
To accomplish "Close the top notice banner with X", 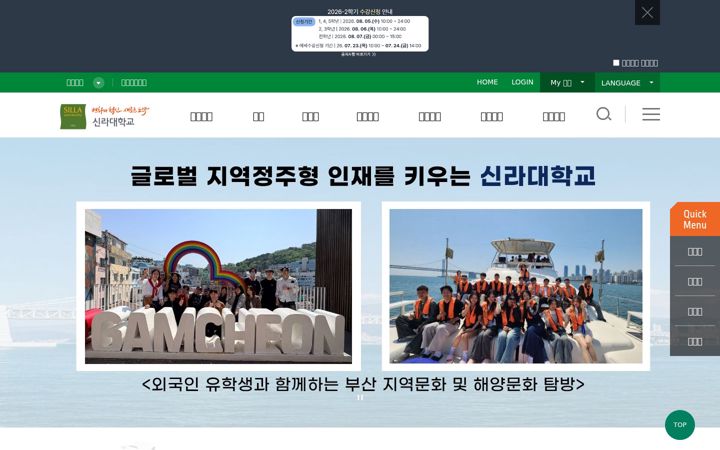I will coord(647,12).
